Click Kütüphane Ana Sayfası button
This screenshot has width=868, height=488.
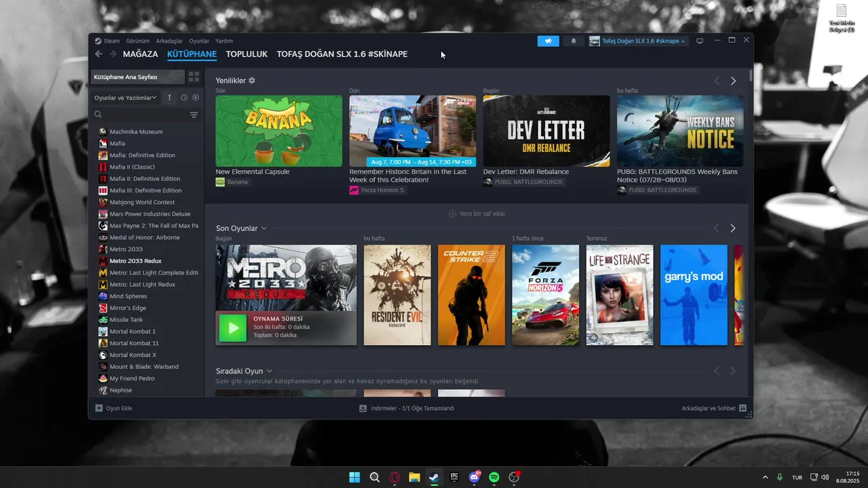click(138, 77)
